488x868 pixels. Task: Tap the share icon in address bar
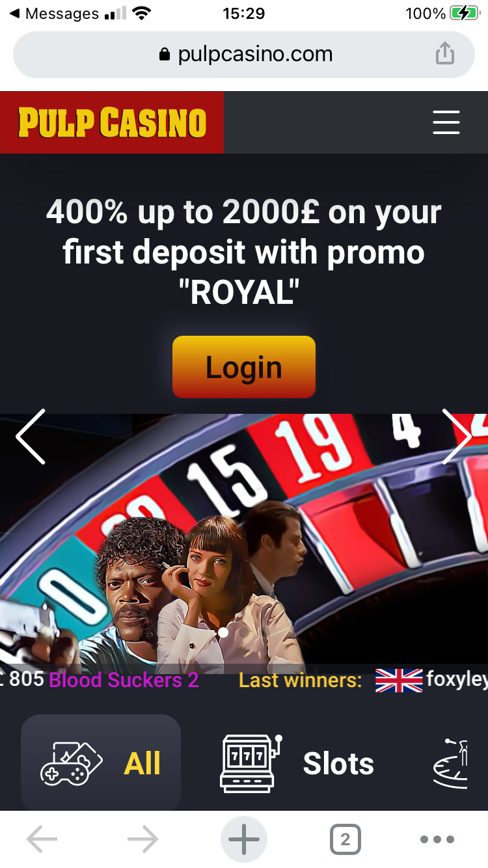click(444, 53)
